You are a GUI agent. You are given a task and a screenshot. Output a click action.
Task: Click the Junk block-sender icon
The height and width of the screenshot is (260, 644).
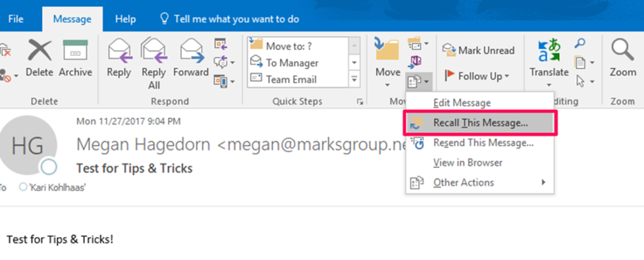(x=6, y=76)
